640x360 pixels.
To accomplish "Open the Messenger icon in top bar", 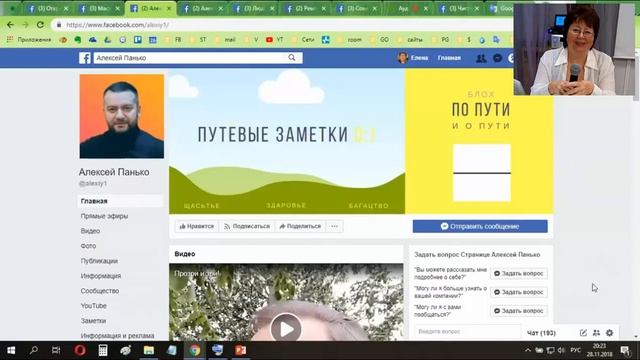I will coord(497,58).
